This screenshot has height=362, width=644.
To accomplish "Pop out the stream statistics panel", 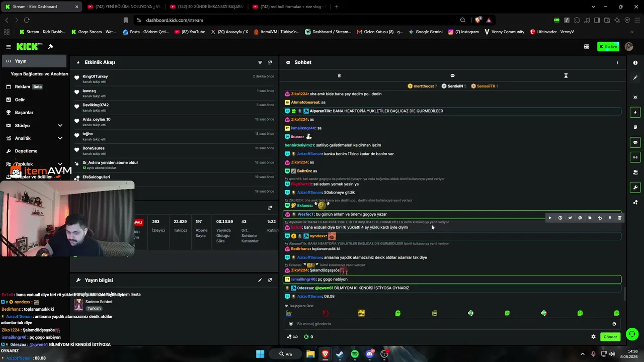I will tap(270, 207).
